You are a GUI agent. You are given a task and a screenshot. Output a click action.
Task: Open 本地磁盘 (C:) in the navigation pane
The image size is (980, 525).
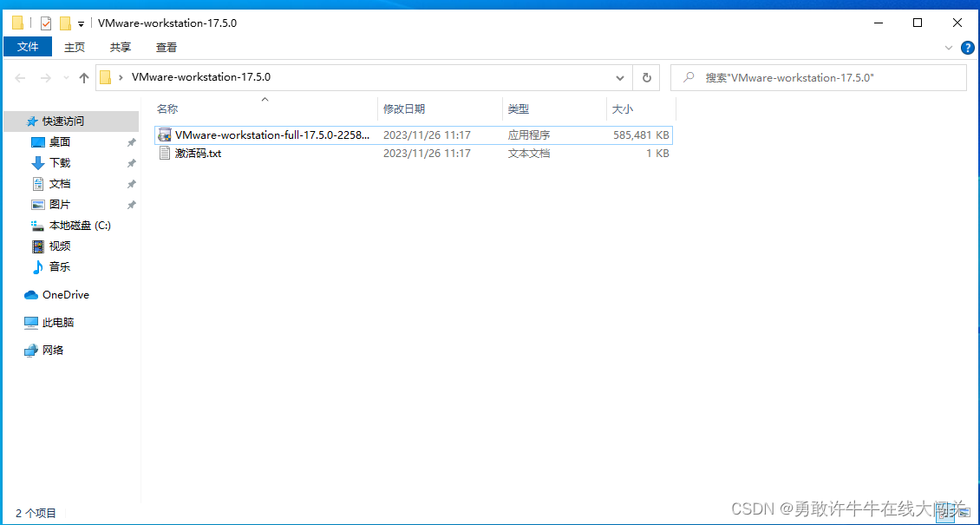(x=80, y=225)
